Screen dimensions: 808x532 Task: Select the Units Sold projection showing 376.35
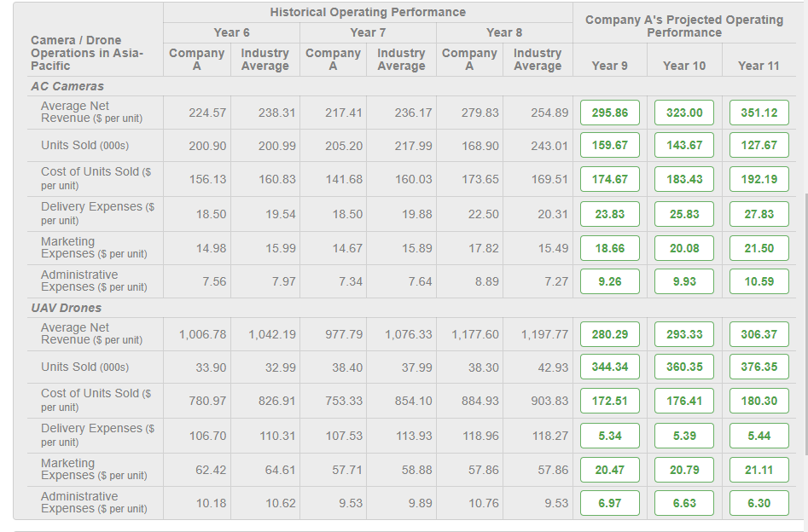(x=758, y=367)
